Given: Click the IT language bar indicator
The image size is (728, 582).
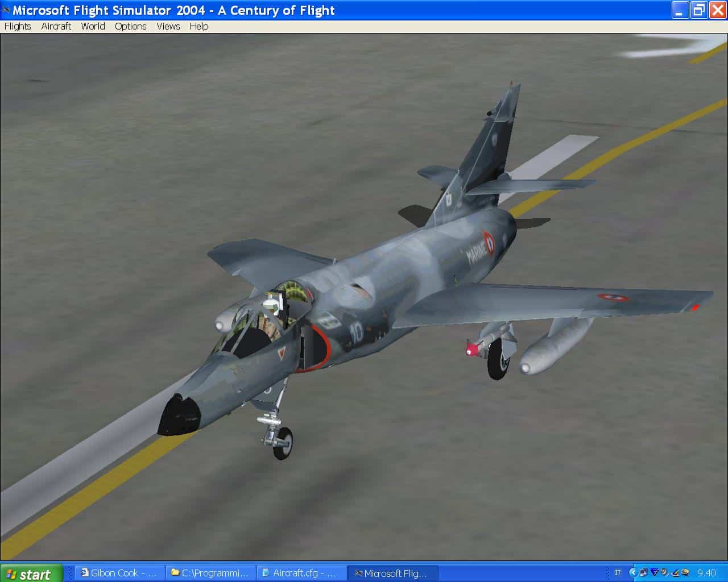Looking at the screenshot, I should point(618,573).
